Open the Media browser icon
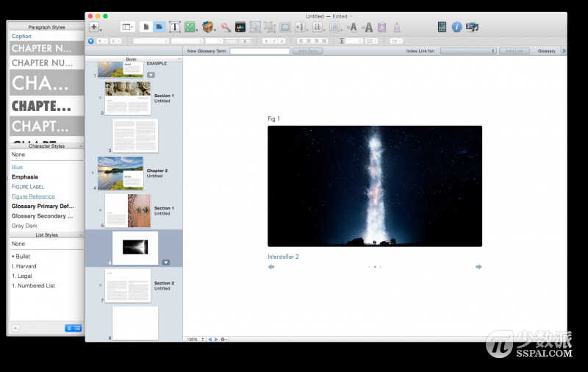Image resolution: width=588 pixels, height=372 pixels. click(x=472, y=27)
